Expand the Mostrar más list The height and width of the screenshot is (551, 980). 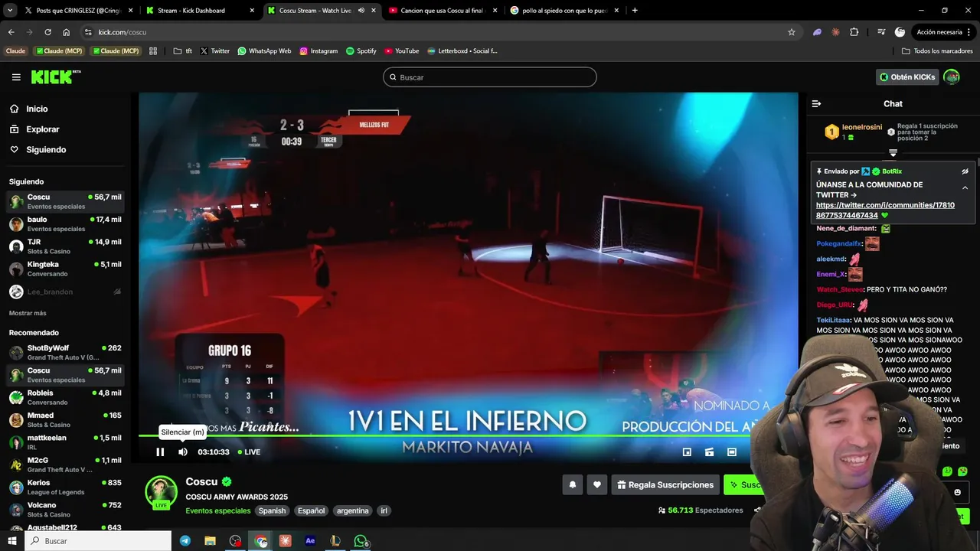click(x=28, y=313)
